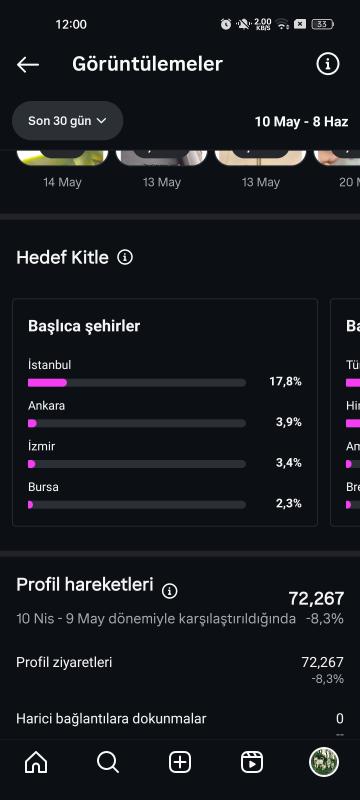Open Home feed from bottom navigation
The image size is (360, 800).
coord(36,763)
